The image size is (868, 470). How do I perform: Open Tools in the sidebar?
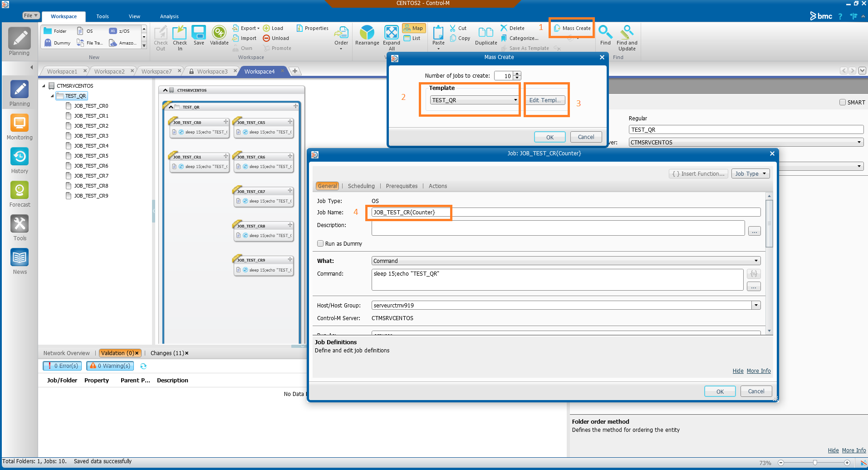coord(20,228)
